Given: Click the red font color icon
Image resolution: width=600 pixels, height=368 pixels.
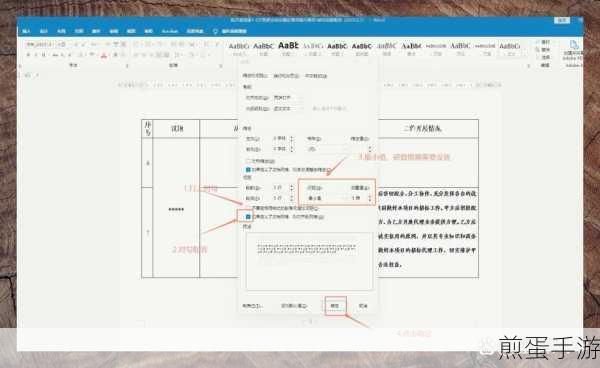Looking at the screenshot, I should click(x=104, y=55).
